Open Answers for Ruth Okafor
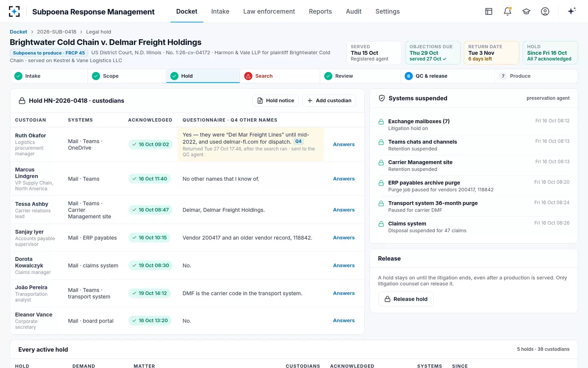 coord(344,144)
